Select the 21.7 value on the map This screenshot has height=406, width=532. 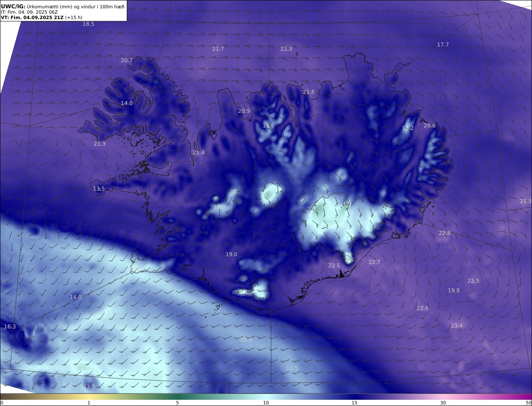point(218,49)
